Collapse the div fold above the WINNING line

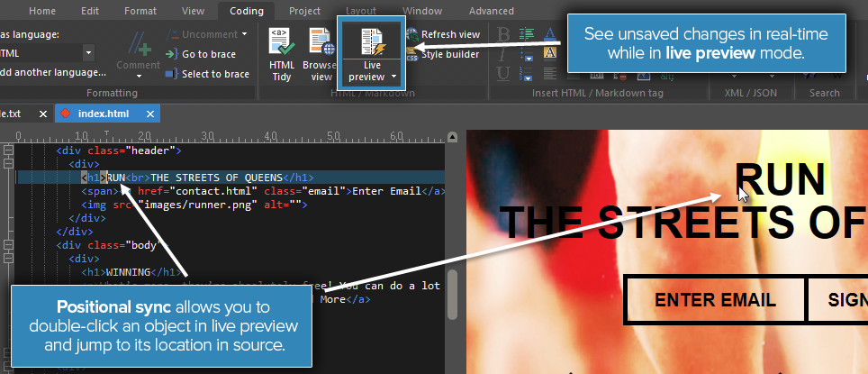point(8,259)
